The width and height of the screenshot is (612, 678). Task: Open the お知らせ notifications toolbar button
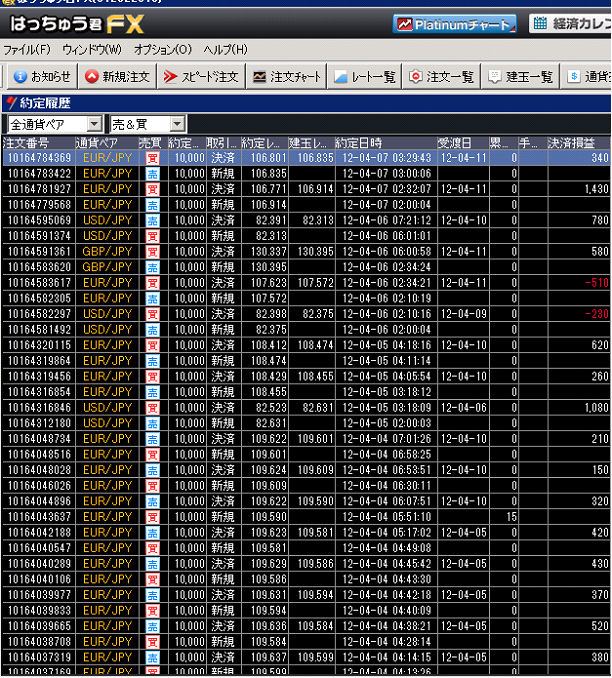click(42, 76)
